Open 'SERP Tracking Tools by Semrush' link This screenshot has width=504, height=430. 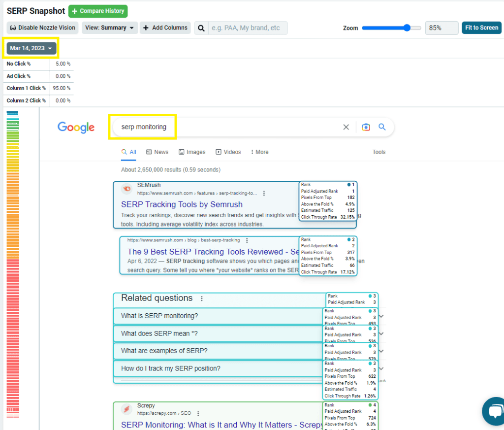click(x=182, y=204)
